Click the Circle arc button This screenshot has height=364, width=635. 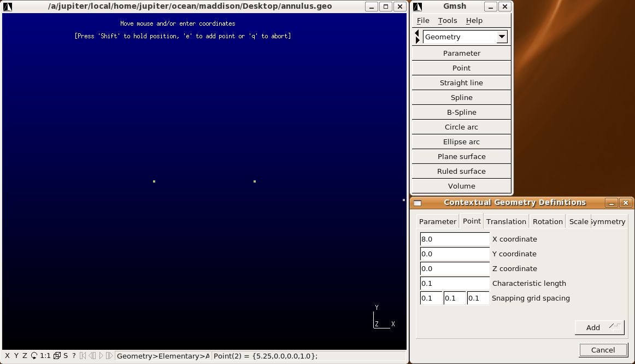(x=461, y=127)
